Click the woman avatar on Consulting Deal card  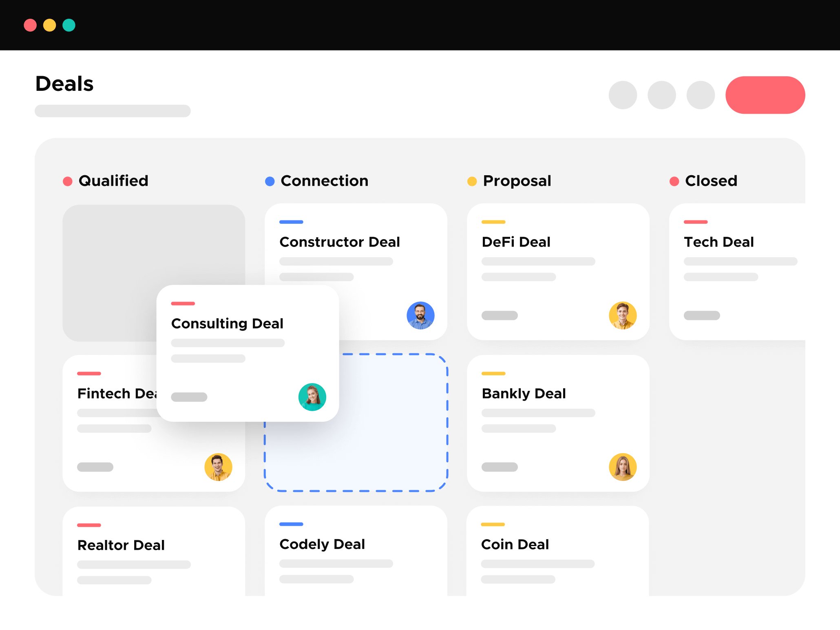tap(312, 397)
